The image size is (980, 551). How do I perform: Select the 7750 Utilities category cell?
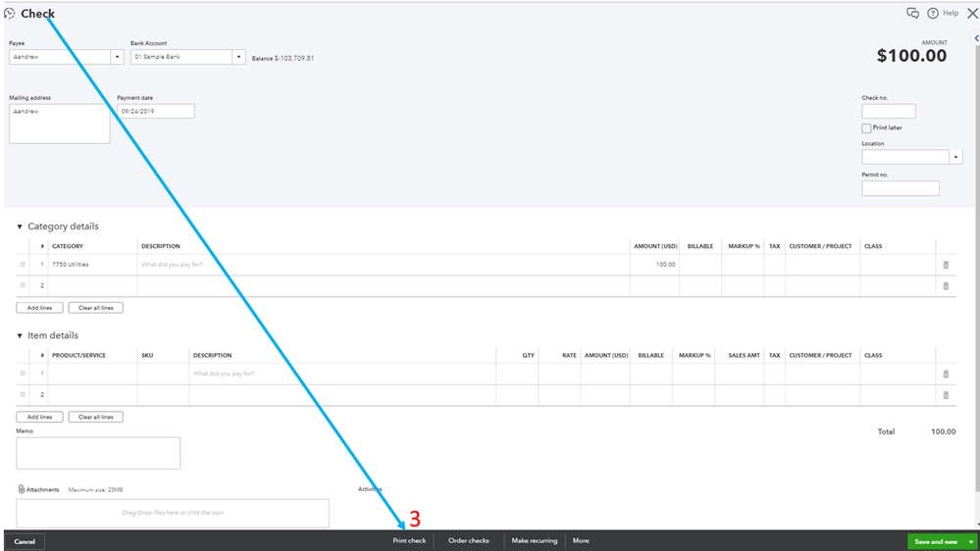click(x=92, y=265)
